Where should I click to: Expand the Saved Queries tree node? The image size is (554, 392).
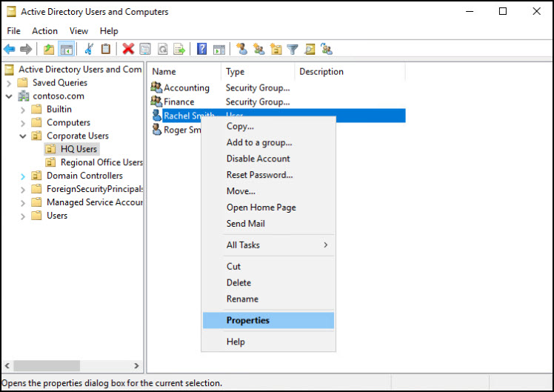coord(9,83)
